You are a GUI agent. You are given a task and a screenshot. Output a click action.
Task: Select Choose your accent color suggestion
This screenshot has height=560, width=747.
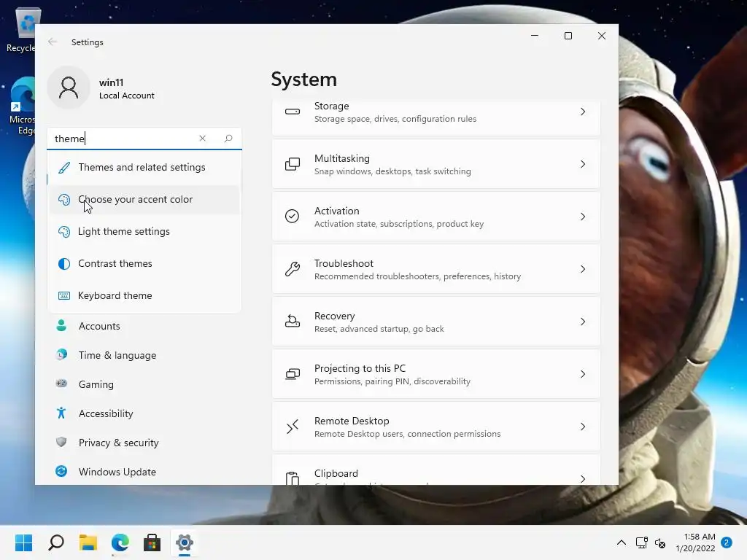coord(144,200)
